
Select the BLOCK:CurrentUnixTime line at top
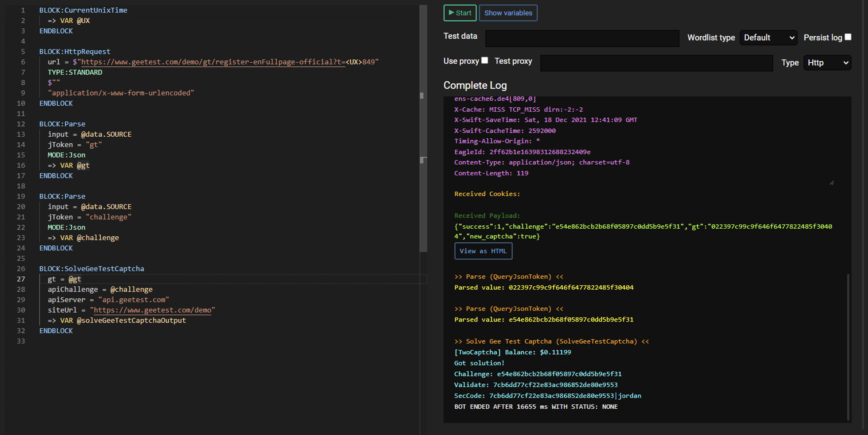(x=83, y=10)
